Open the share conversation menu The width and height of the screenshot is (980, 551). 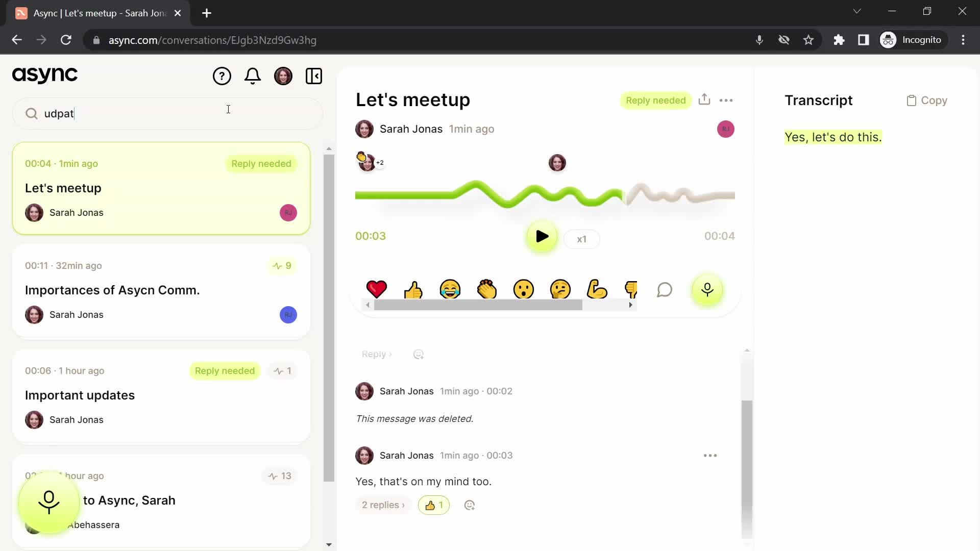coord(704,99)
